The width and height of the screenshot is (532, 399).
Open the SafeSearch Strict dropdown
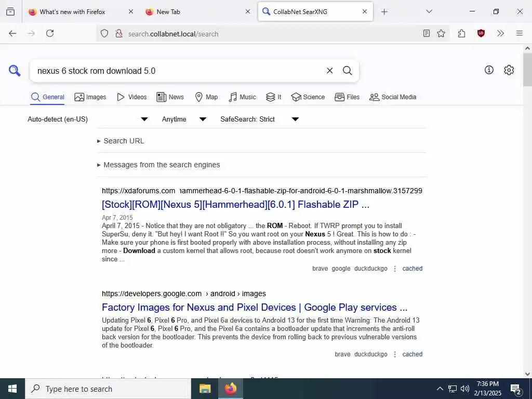click(260, 119)
